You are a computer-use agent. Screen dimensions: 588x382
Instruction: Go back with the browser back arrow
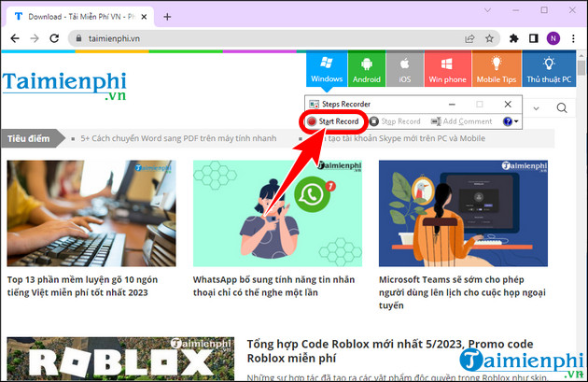[15, 38]
